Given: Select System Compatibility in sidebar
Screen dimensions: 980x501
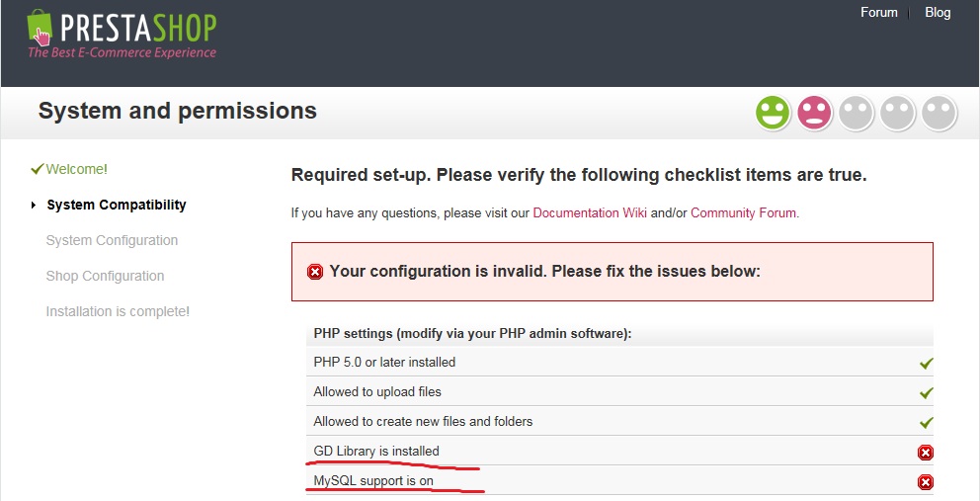Looking at the screenshot, I should click(116, 205).
